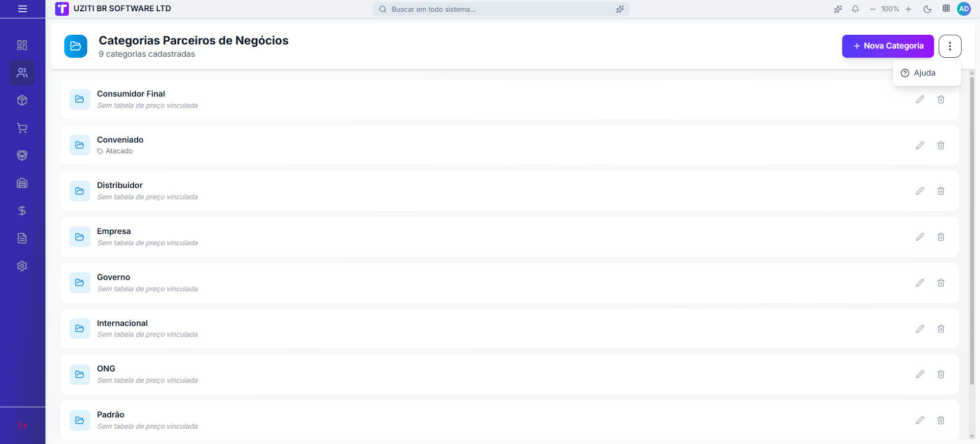The width and height of the screenshot is (980, 444).
Task: Select Ajuda from the dropdown menu
Action: coord(924,73)
